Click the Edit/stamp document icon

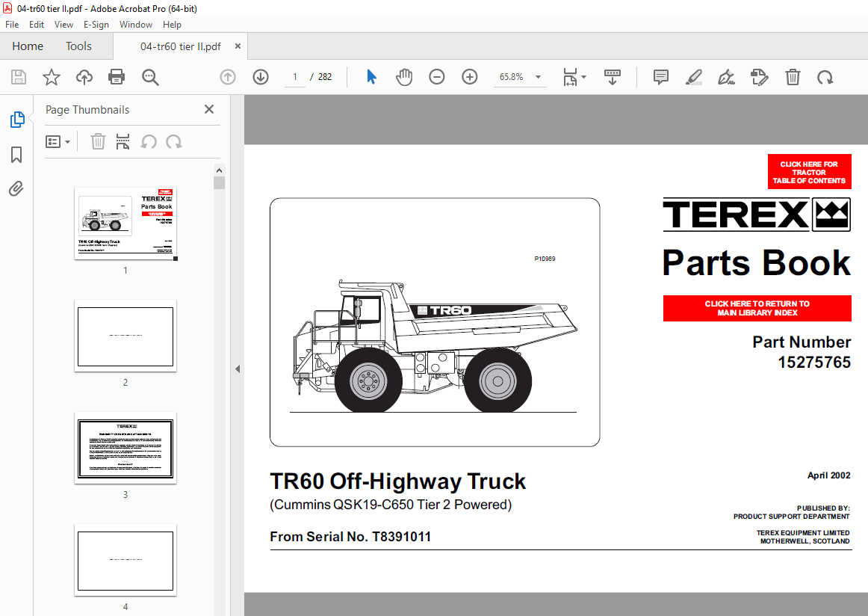(x=760, y=77)
